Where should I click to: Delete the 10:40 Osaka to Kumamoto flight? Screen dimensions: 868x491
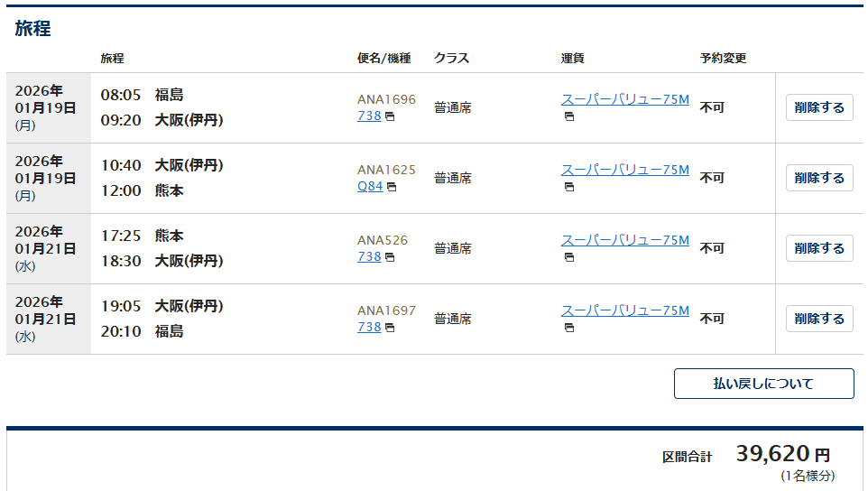click(819, 178)
